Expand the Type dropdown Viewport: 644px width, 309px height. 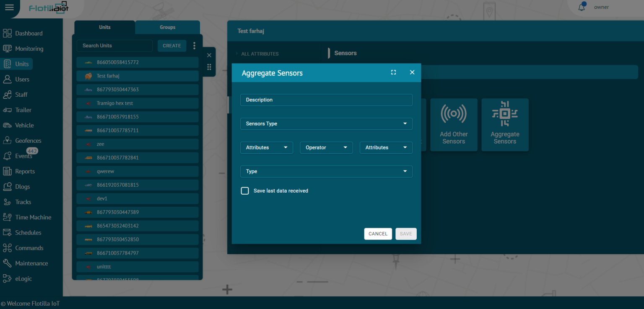tap(326, 172)
